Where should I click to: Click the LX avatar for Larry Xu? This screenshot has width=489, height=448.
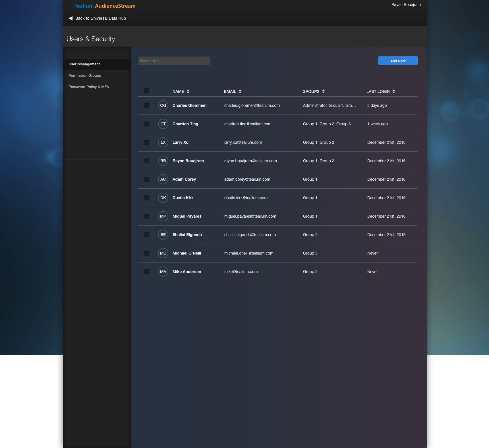pos(163,142)
